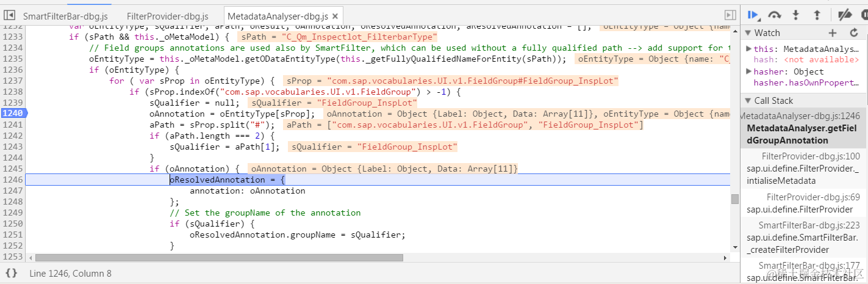This screenshot has width=868, height=284.
Task: Remove the breakpoint on line 1240
Action: pyautogui.click(x=12, y=114)
